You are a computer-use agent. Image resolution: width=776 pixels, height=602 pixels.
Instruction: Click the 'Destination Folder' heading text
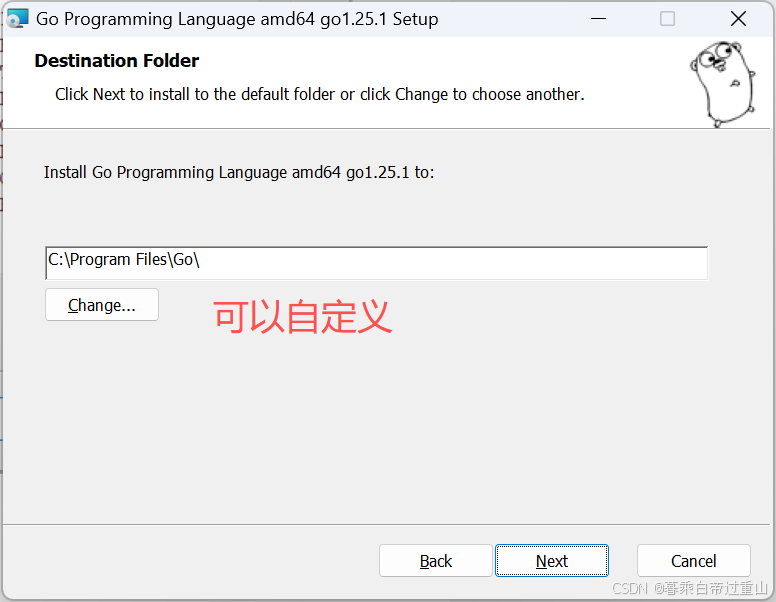coord(117,60)
